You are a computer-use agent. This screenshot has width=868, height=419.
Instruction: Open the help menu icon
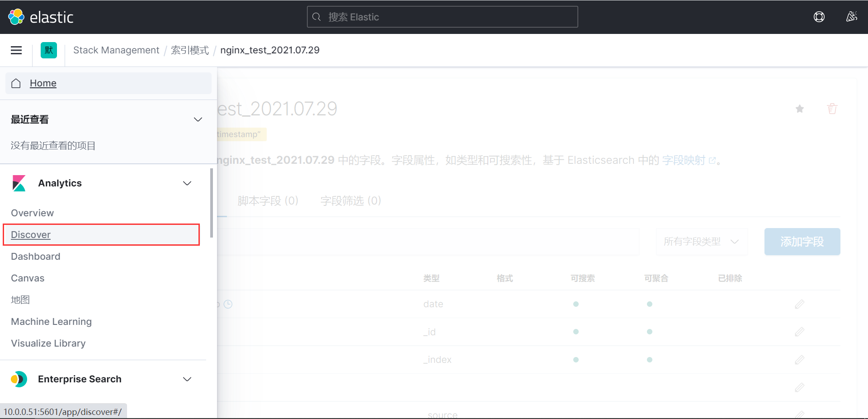click(x=819, y=17)
